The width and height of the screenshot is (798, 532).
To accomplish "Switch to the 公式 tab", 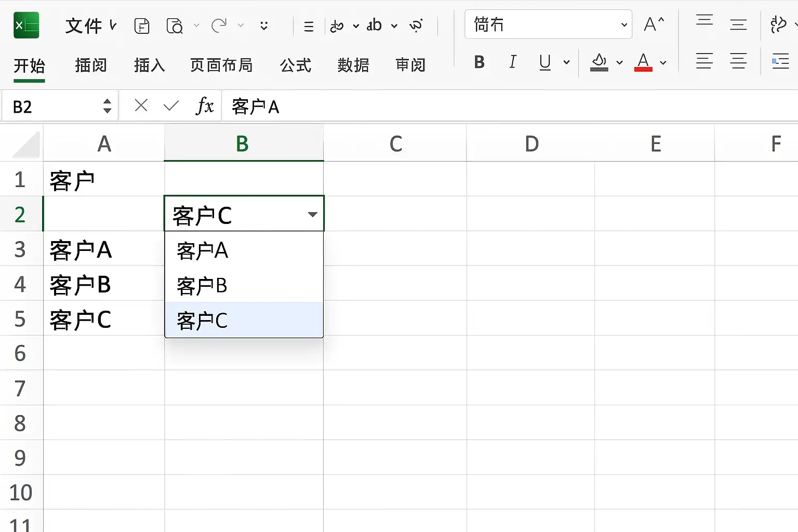I will click(x=296, y=65).
